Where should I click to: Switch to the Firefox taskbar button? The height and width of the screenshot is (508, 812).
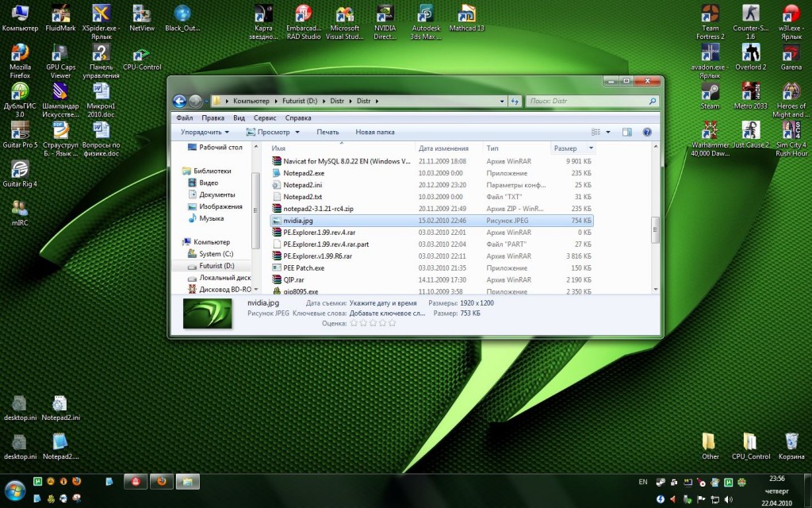pos(162,482)
